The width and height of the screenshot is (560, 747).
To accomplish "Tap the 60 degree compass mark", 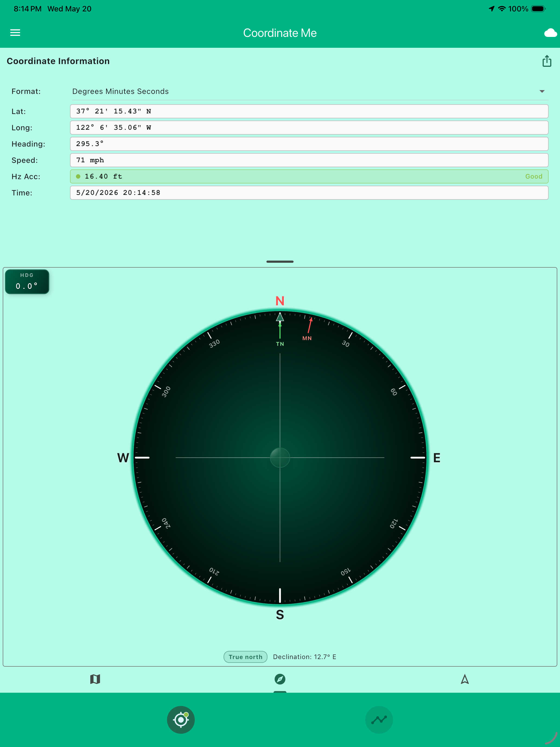I will click(394, 392).
